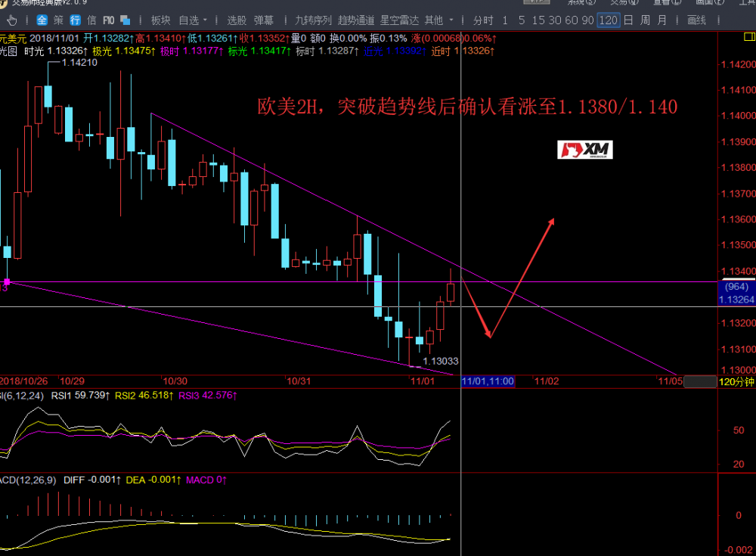Click the magenta MACD 0 label
The image size is (756, 556).
pyautogui.click(x=206, y=480)
